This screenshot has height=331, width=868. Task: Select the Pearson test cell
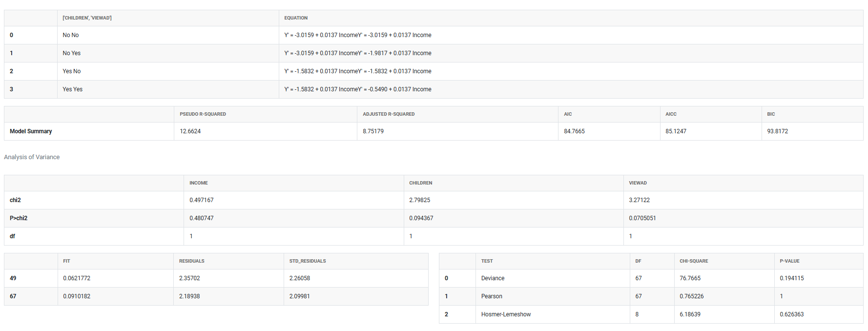(x=492, y=296)
